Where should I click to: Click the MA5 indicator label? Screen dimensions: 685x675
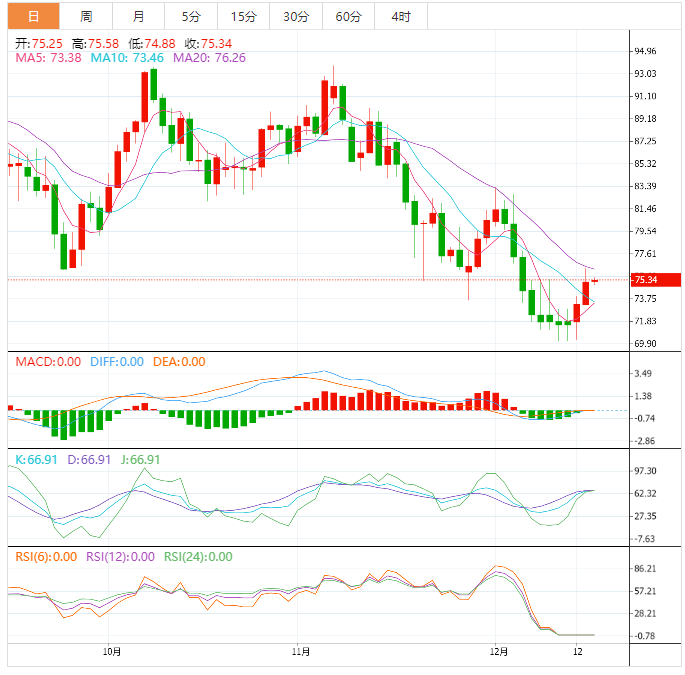(x=47, y=58)
